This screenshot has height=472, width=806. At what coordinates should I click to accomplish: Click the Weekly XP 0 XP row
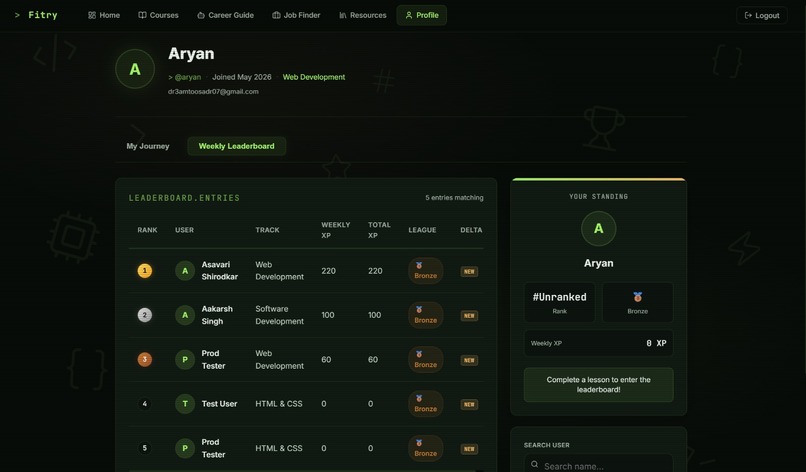point(598,343)
